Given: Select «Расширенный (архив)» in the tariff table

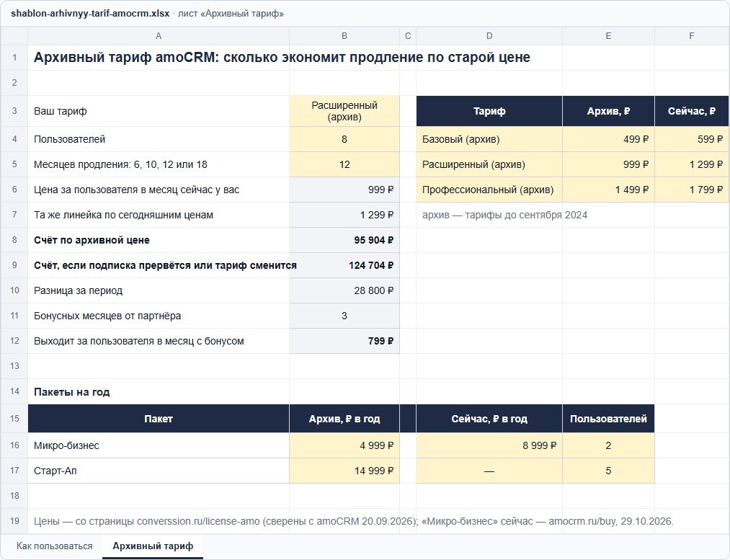Looking at the screenshot, I should click(489, 164).
